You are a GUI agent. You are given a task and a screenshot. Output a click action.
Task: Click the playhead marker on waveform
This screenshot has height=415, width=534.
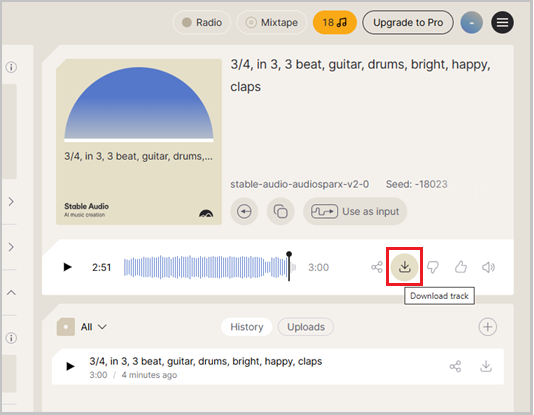[289, 266]
